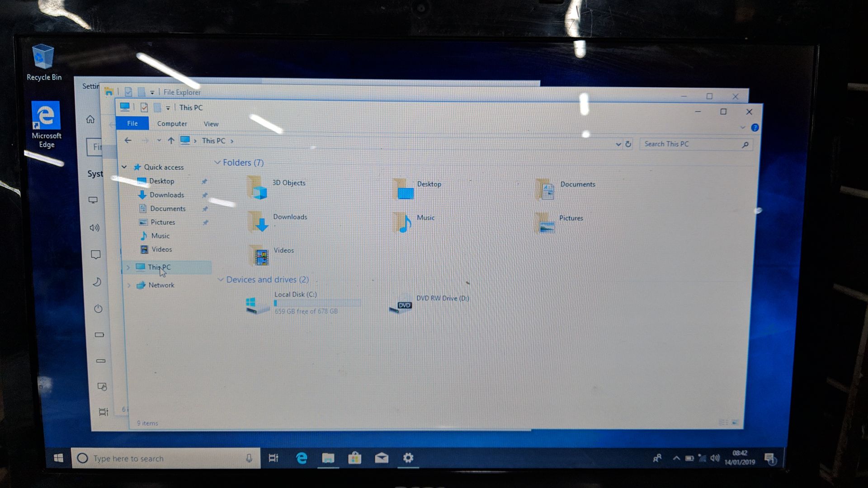Expand the This PC tree item
868x488 pixels.
127,267
